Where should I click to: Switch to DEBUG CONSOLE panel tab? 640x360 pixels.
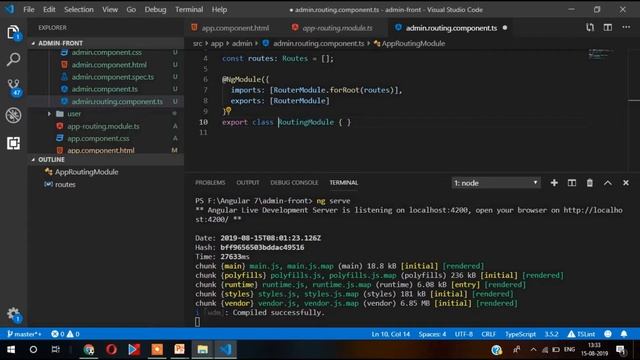point(294,182)
